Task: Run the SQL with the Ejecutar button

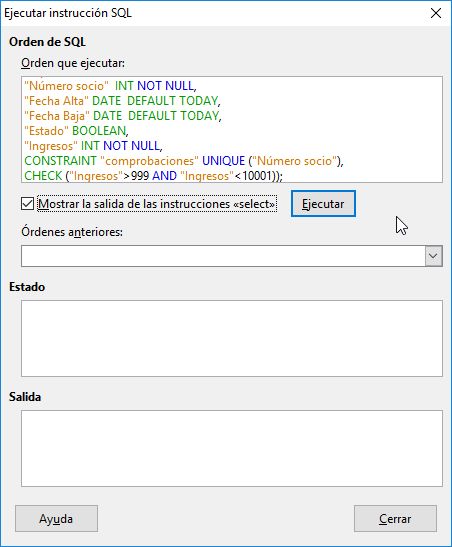Action: (323, 204)
